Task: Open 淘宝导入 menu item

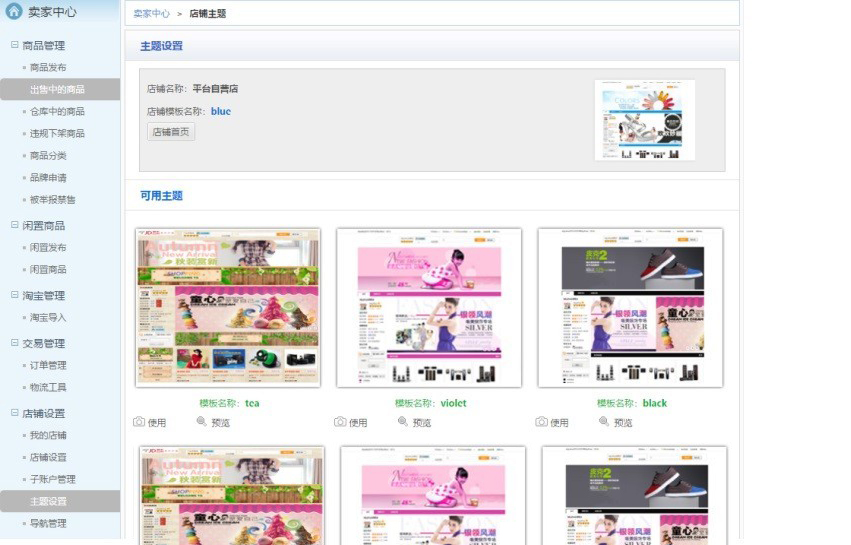Action: pyautogui.click(x=48, y=318)
